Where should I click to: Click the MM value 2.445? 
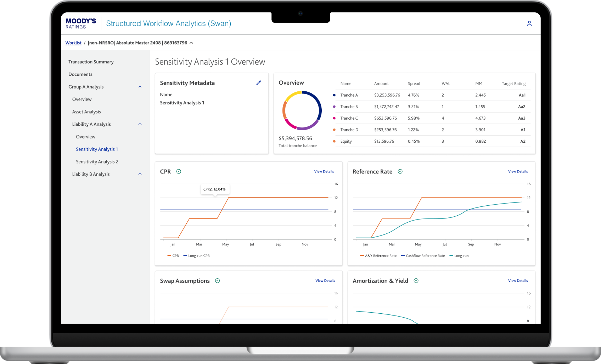pyautogui.click(x=481, y=95)
